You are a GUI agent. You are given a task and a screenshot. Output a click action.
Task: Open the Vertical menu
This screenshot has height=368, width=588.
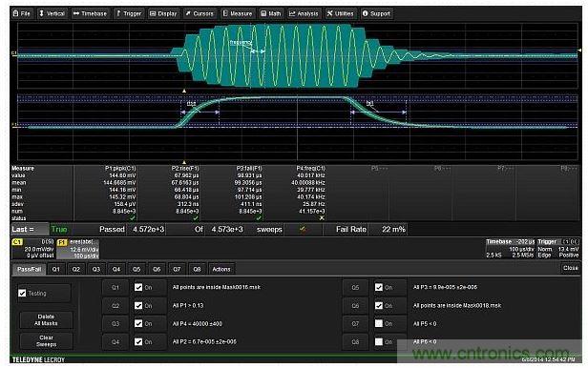(52, 13)
